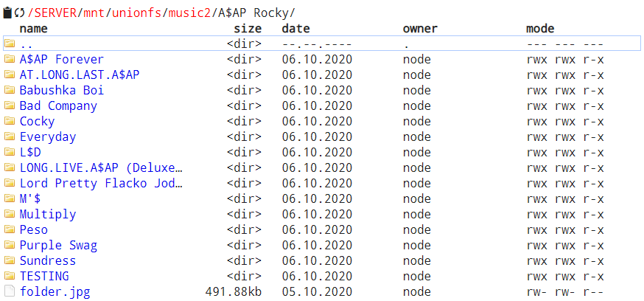Screen dimensions: 644x301
Task: Click the folder icon for M'$
Action: pos(10,198)
